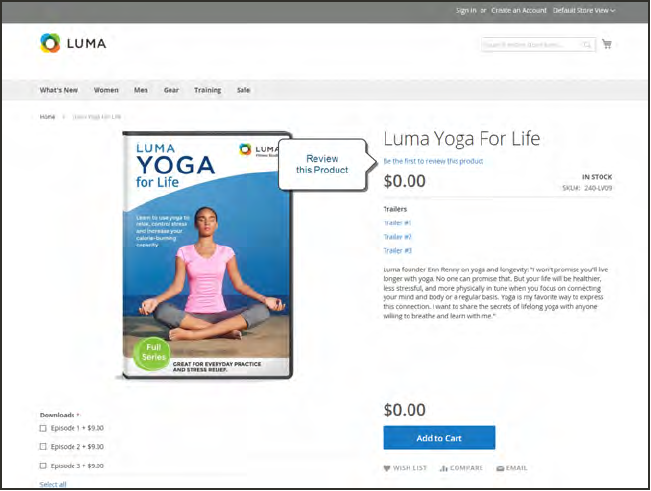Tick the Episode 1 checkbox
The image size is (651, 491).
click(43, 428)
